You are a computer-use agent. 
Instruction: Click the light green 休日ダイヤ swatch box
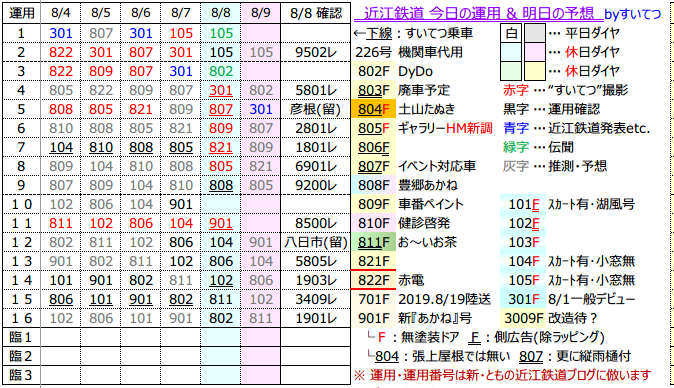coord(511,71)
